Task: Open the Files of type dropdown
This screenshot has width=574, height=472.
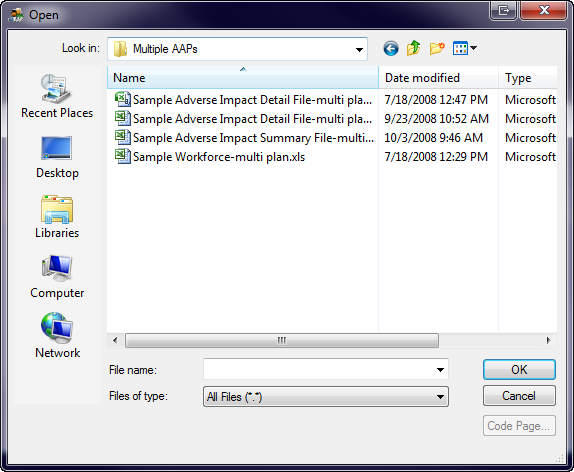Action: [x=326, y=397]
